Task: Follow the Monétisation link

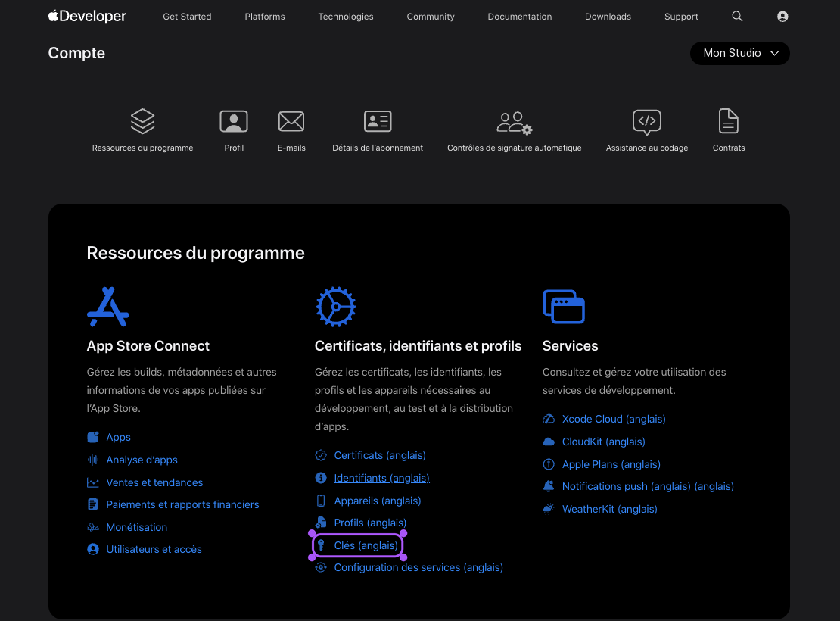Action: 137,527
